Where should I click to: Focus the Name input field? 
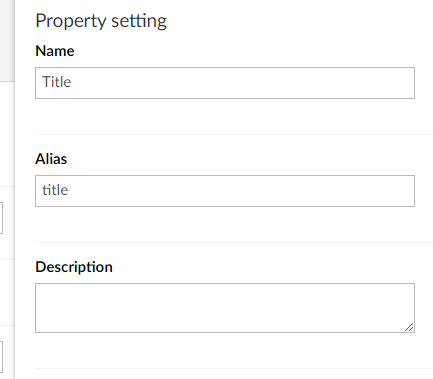(x=225, y=83)
